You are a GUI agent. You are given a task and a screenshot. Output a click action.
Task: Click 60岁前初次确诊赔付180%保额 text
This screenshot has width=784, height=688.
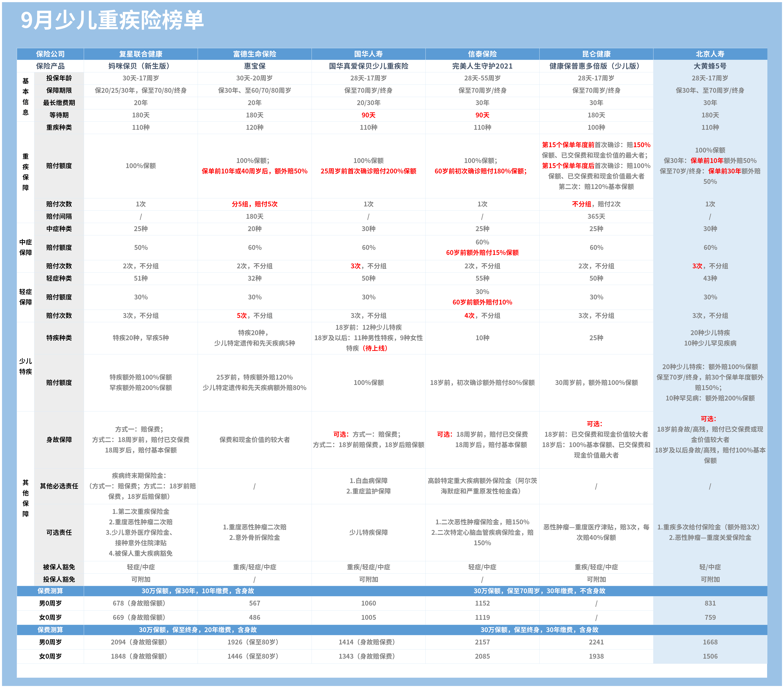point(480,171)
